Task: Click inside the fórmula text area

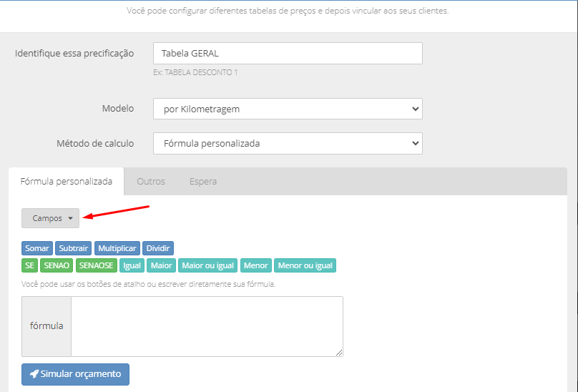Action: point(207,326)
